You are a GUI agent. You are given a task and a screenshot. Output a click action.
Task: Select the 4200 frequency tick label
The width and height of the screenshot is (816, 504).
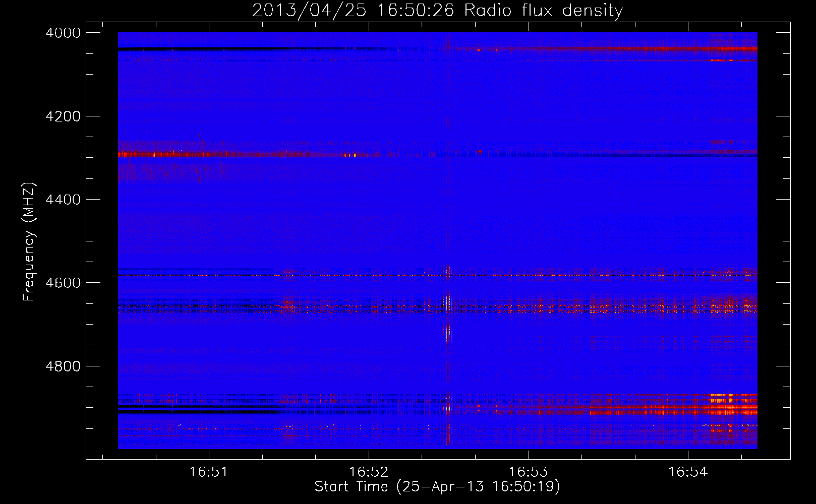point(63,116)
